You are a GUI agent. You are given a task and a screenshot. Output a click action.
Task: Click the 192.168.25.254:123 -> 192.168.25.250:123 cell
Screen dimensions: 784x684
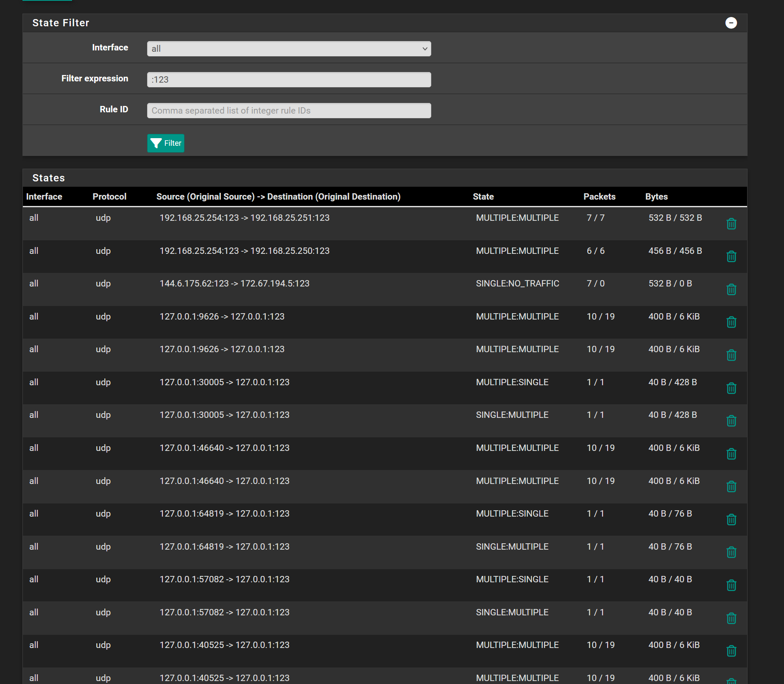click(x=245, y=251)
